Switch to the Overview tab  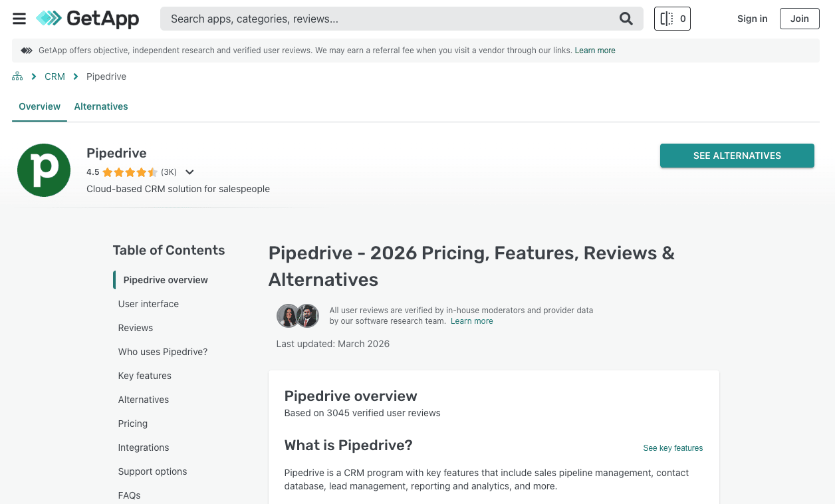point(39,106)
